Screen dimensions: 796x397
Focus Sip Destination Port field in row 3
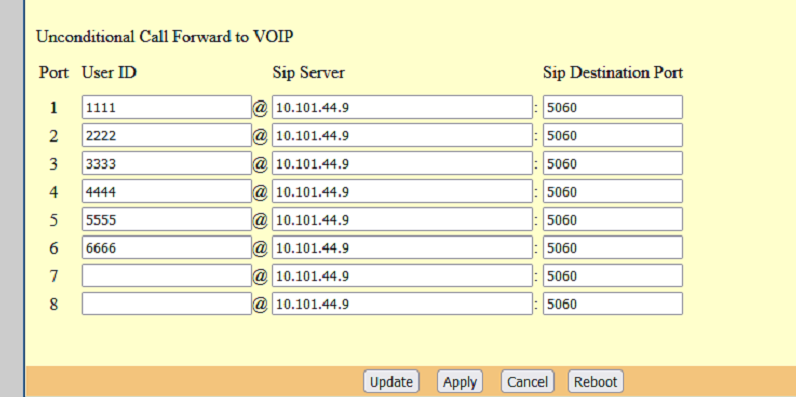613,163
